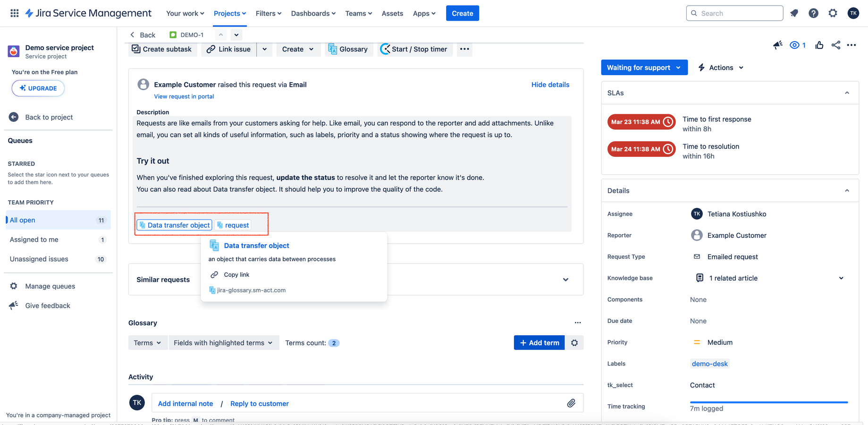Open the toolbar Create dropdown
The width and height of the screenshot is (868, 425).
(298, 49)
